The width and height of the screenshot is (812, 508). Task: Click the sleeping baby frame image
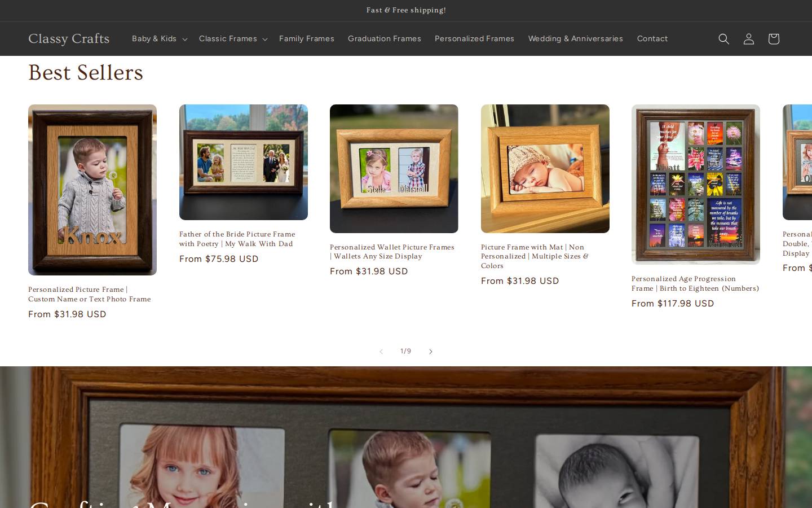[x=545, y=169]
